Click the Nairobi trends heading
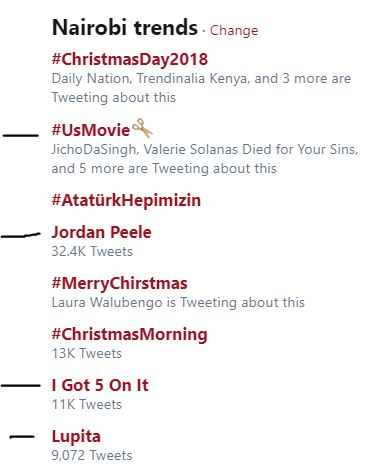Image resolution: width=376 pixels, height=474 pixels. point(125,27)
